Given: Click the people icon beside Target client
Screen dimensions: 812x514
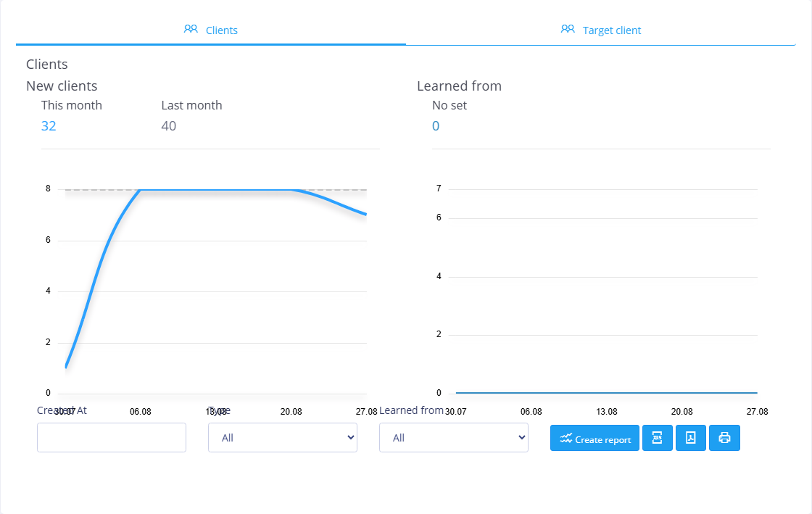Looking at the screenshot, I should [568, 30].
